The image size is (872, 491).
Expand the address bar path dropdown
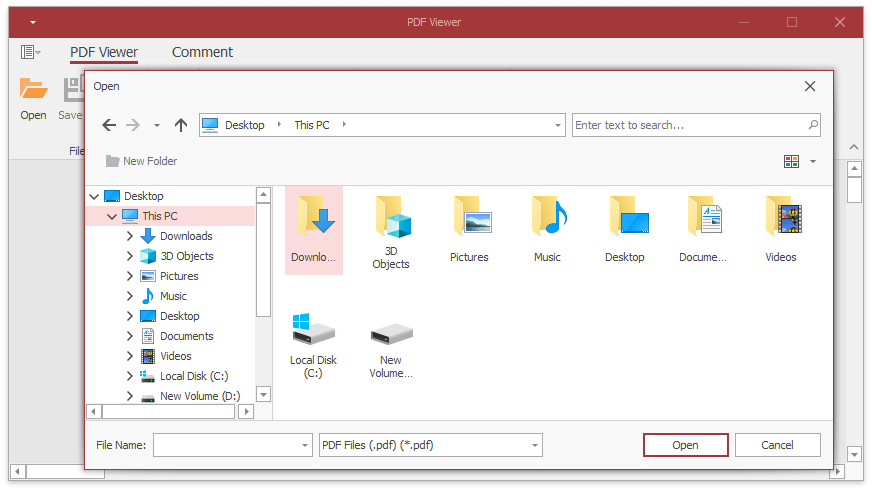(558, 126)
